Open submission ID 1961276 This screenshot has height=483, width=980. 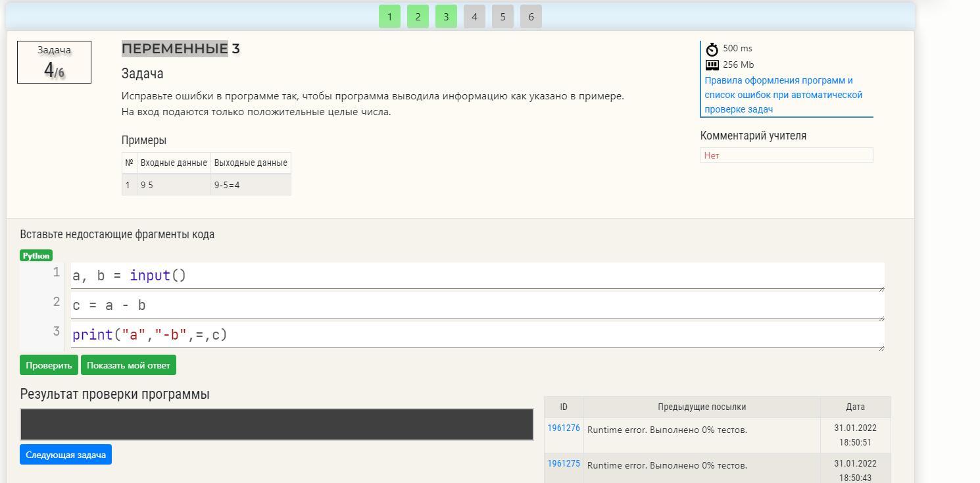[x=564, y=428]
